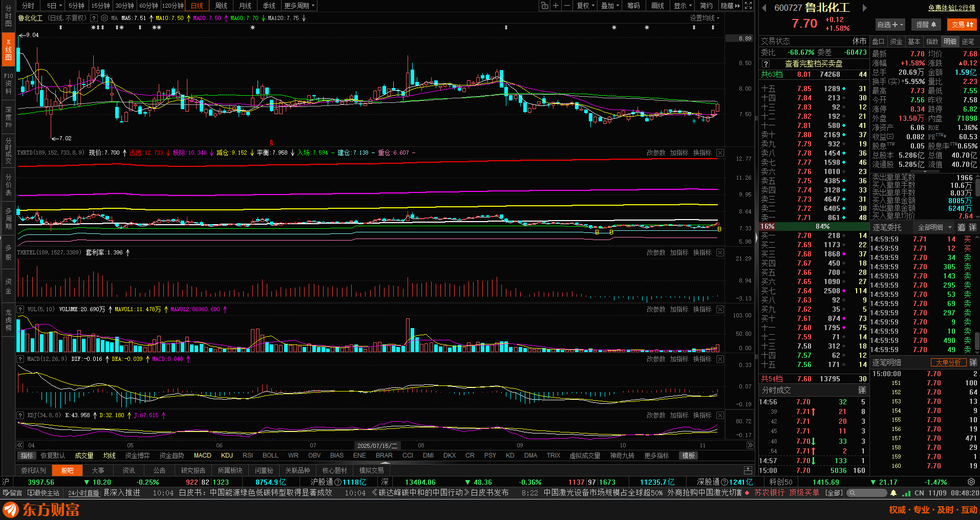Expand hidden panel with 隐藏 button
The height and width of the screenshot is (520, 980).
click(730, 6)
